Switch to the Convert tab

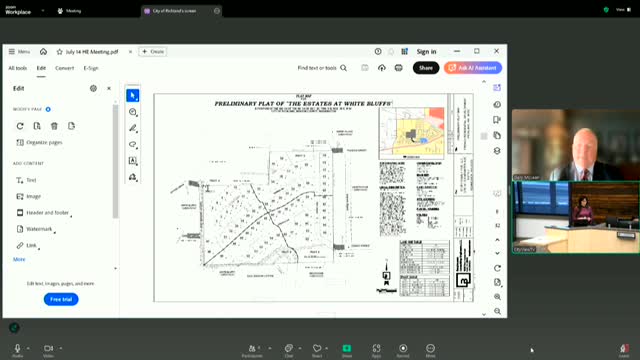[64, 68]
